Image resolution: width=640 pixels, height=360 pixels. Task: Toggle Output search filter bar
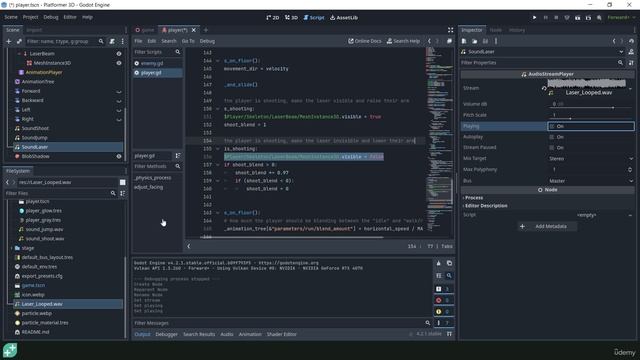(x=449, y=276)
